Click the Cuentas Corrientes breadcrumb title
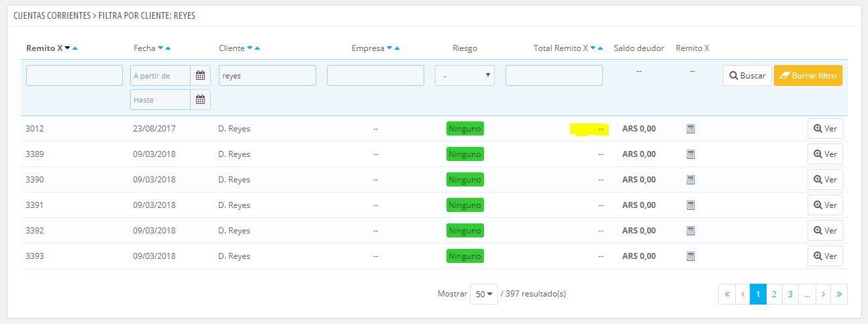Image resolution: width=868 pixels, height=324 pixels. [x=52, y=15]
